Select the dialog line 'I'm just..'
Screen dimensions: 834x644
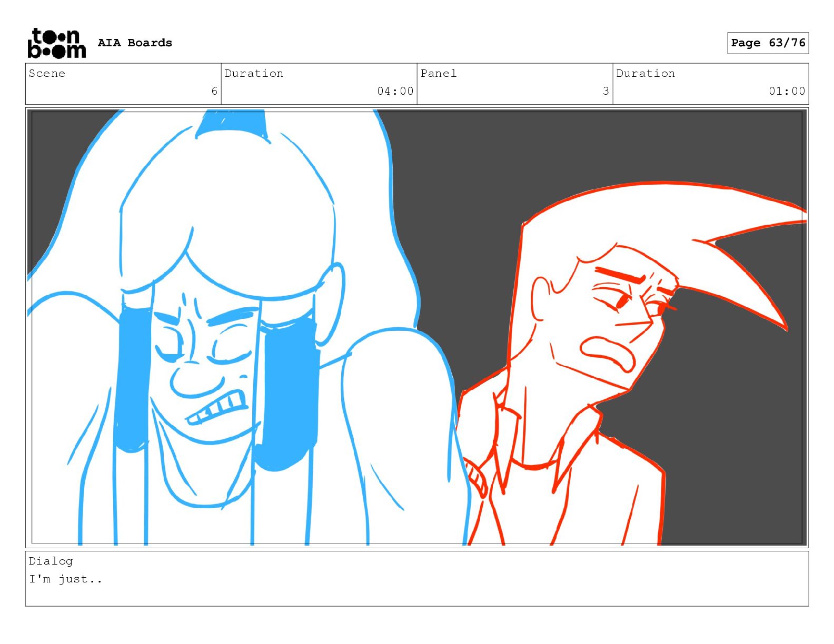click(65, 579)
